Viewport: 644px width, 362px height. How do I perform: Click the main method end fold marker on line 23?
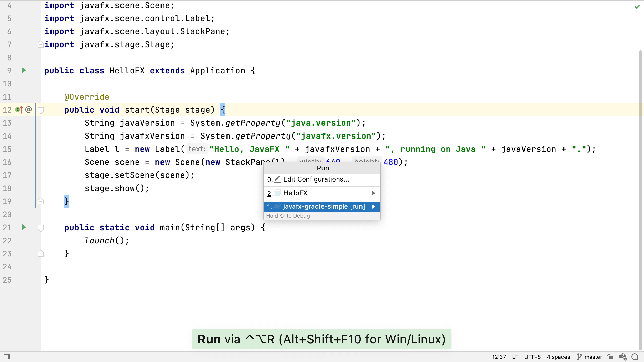[x=41, y=254]
